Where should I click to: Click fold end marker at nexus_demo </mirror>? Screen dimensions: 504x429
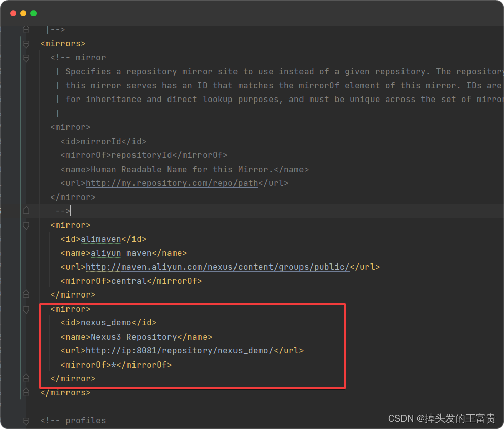click(x=26, y=378)
